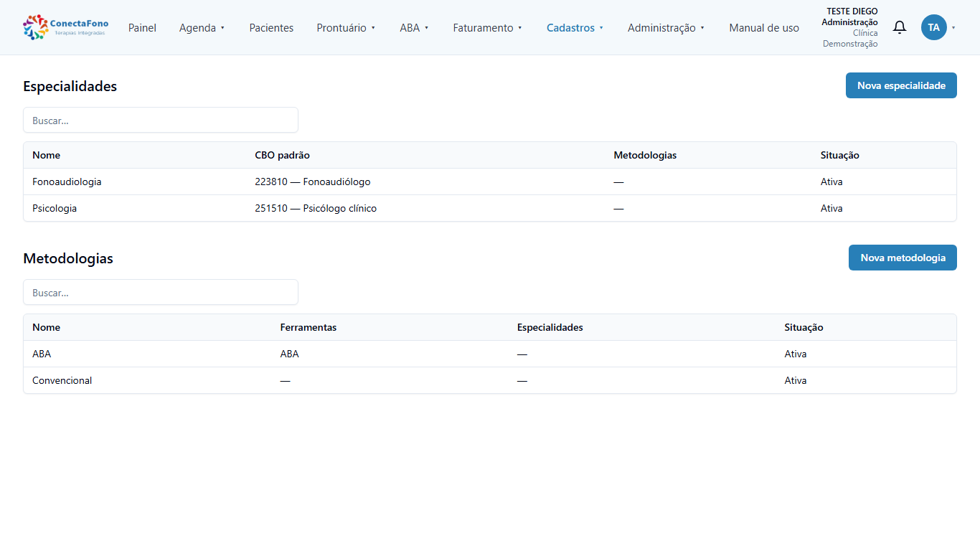The height and width of the screenshot is (551, 980).
Task: Open the Pacientes page
Action: (271, 28)
